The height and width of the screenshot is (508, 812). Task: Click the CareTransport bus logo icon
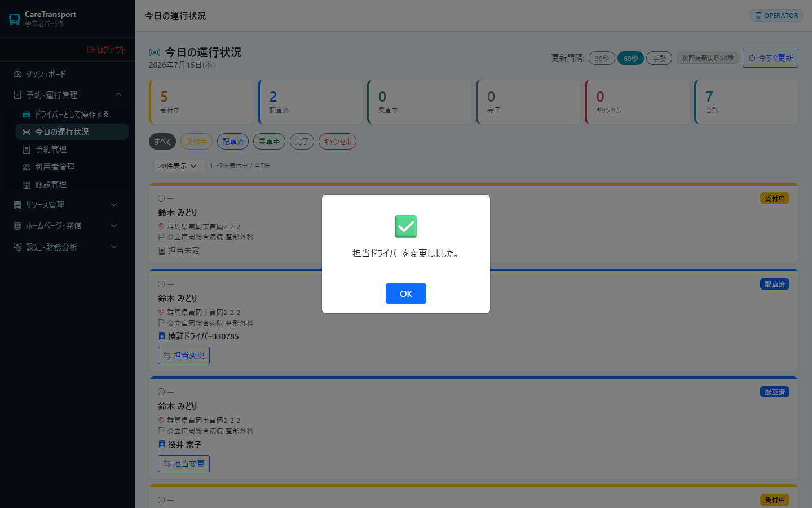point(15,19)
